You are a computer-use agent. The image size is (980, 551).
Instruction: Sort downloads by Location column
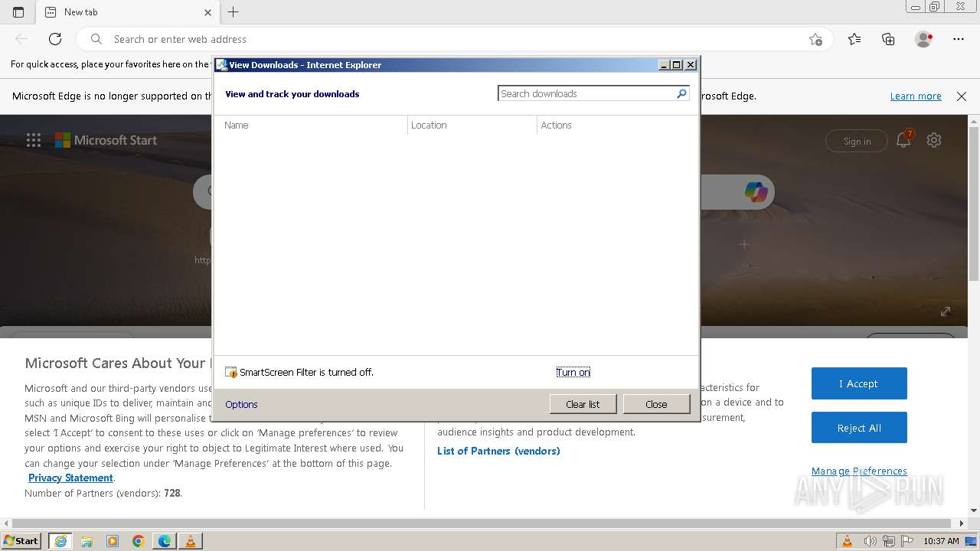point(472,125)
